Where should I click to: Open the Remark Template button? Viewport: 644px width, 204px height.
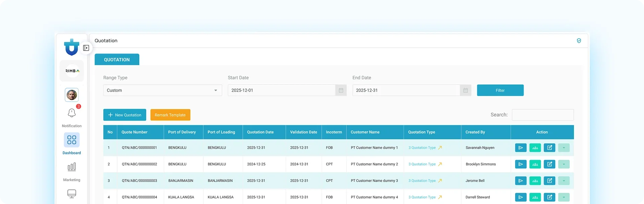click(x=170, y=115)
